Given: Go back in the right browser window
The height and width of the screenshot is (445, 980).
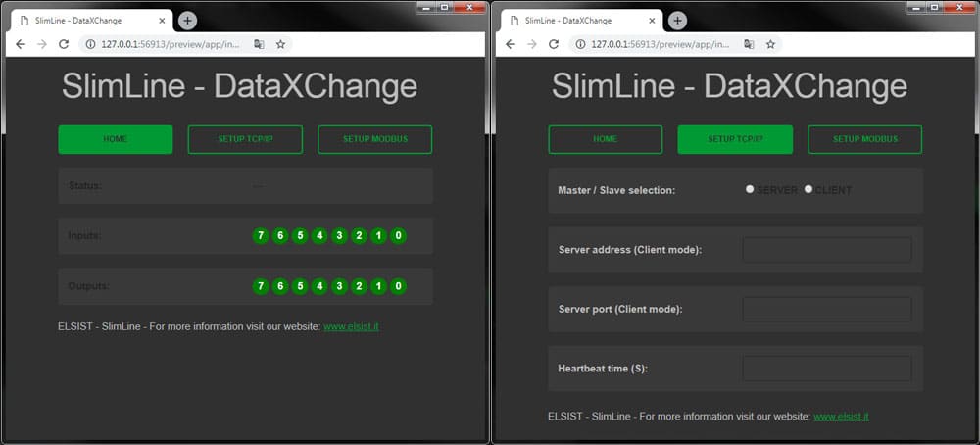Looking at the screenshot, I should pyautogui.click(x=511, y=44).
